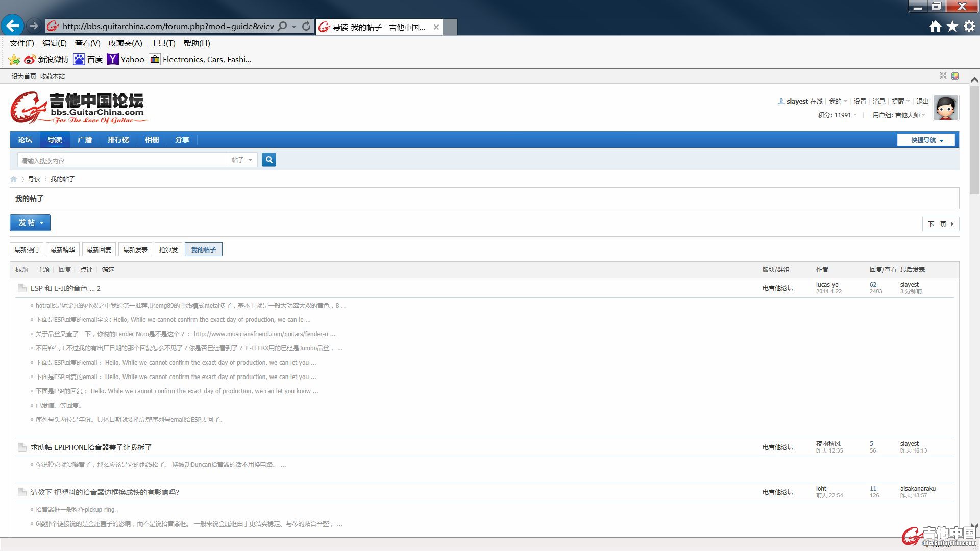Switch to the 最新回复 tab
This screenshot has height=551, width=980.
(99, 249)
